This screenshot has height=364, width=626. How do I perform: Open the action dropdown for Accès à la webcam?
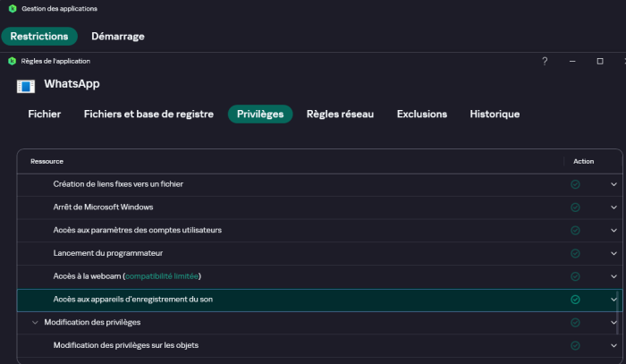coord(613,276)
